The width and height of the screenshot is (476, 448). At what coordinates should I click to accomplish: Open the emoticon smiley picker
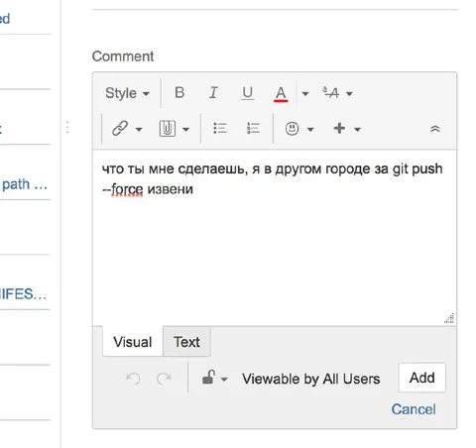coord(292,128)
